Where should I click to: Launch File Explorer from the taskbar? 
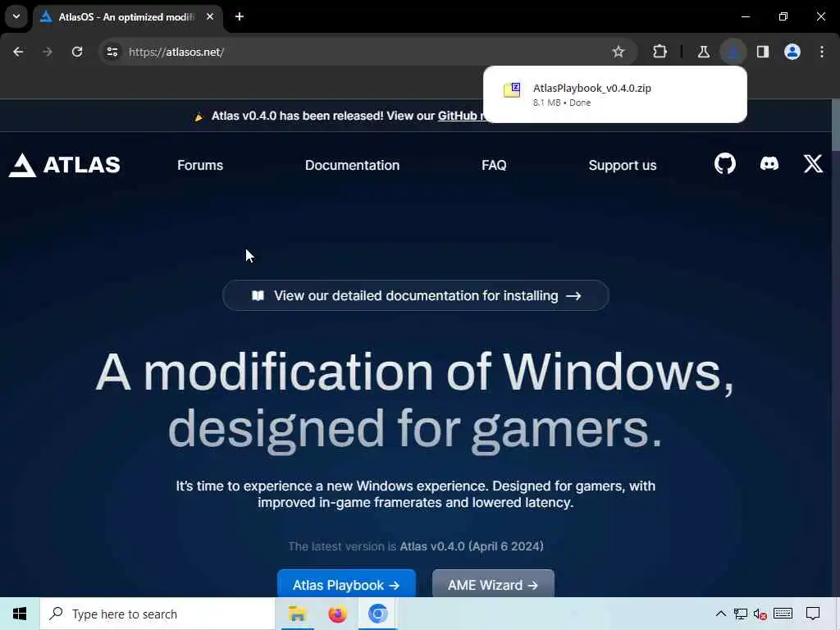click(297, 614)
